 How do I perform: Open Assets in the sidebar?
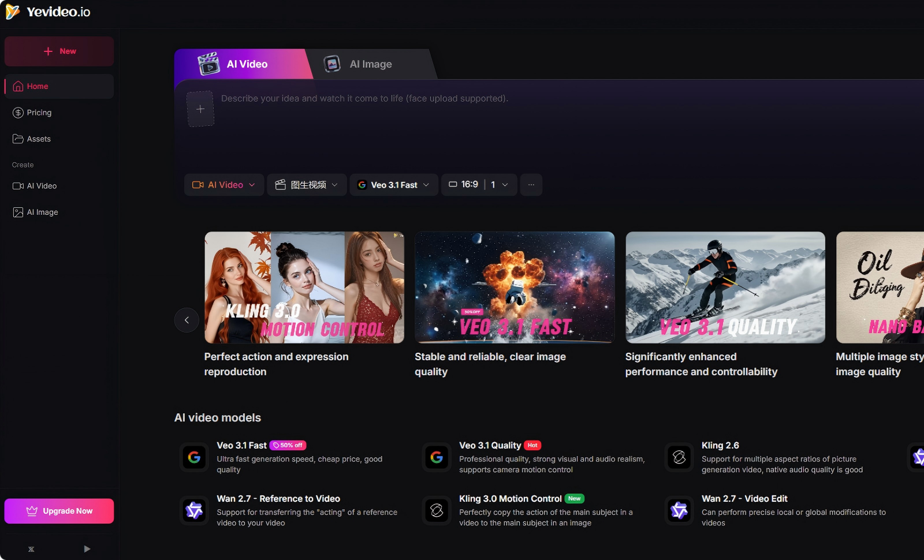(x=59, y=139)
